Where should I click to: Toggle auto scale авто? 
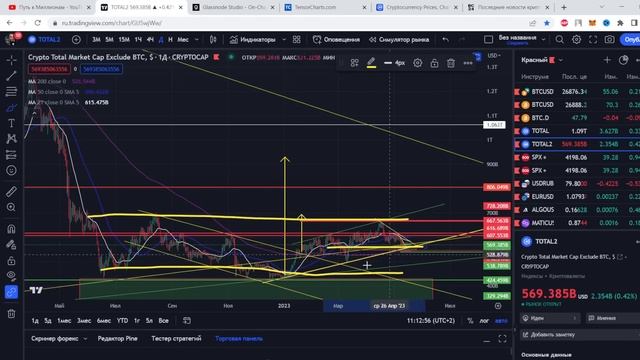pyautogui.click(x=501, y=321)
